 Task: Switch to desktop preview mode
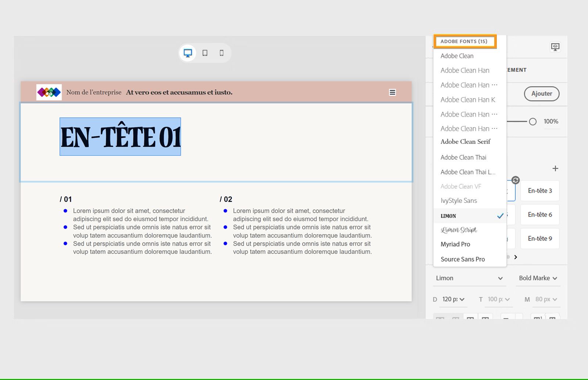[x=188, y=53]
